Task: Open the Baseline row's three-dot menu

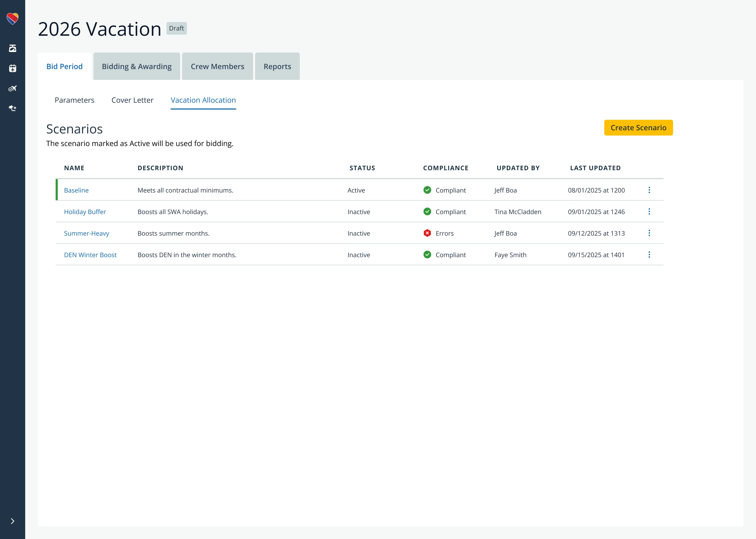Action: [649, 190]
